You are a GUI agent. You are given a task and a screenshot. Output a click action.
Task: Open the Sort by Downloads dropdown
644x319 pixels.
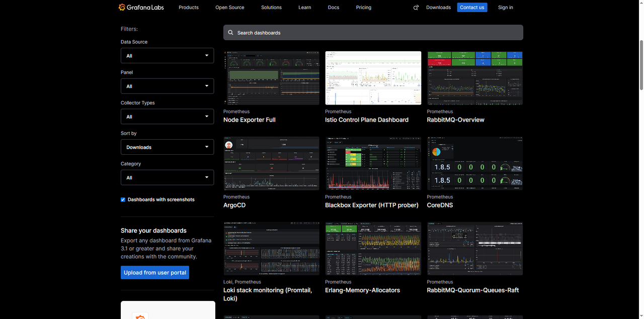[x=167, y=147]
